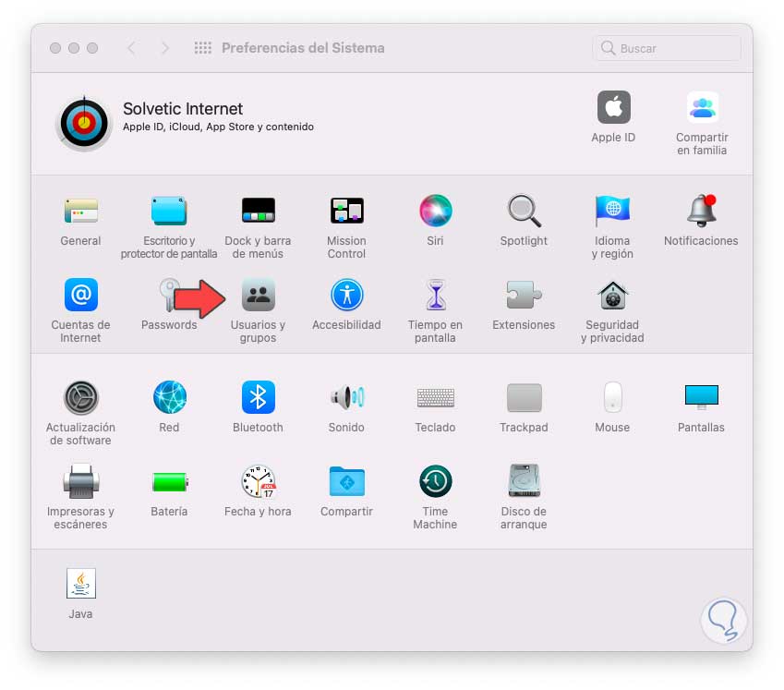
Task: Click the Buscar search field
Action: point(667,48)
